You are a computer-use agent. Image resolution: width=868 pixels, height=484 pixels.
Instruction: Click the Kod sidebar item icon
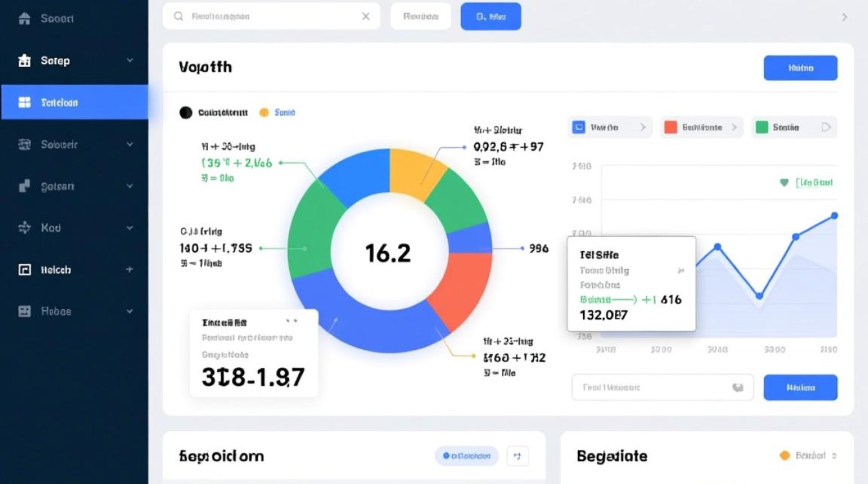pyautogui.click(x=25, y=228)
